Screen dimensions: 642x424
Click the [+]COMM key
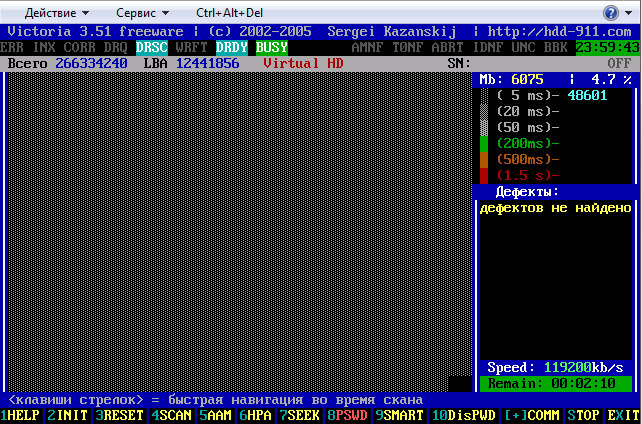pos(531,415)
